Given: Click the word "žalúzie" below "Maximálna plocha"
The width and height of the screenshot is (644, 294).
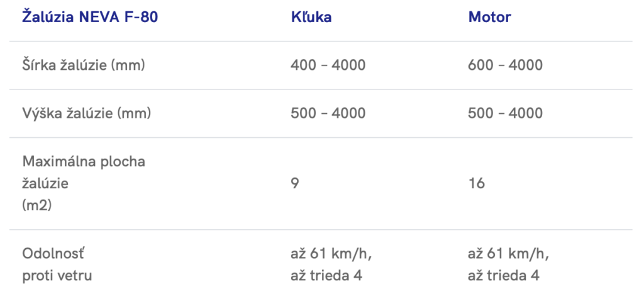Looking at the screenshot, I should point(45,183).
